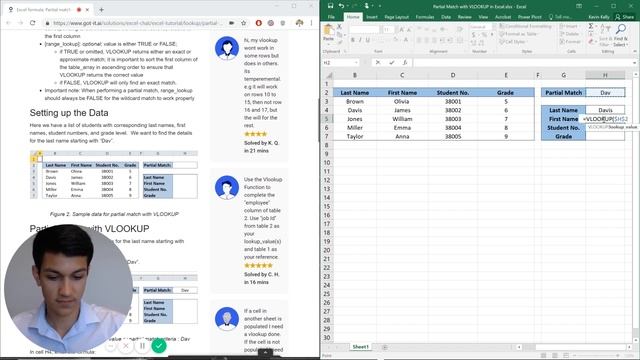This screenshot has height=360, width=640.
Task: Expand Cell Styles menu
Action: coord(513,42)
